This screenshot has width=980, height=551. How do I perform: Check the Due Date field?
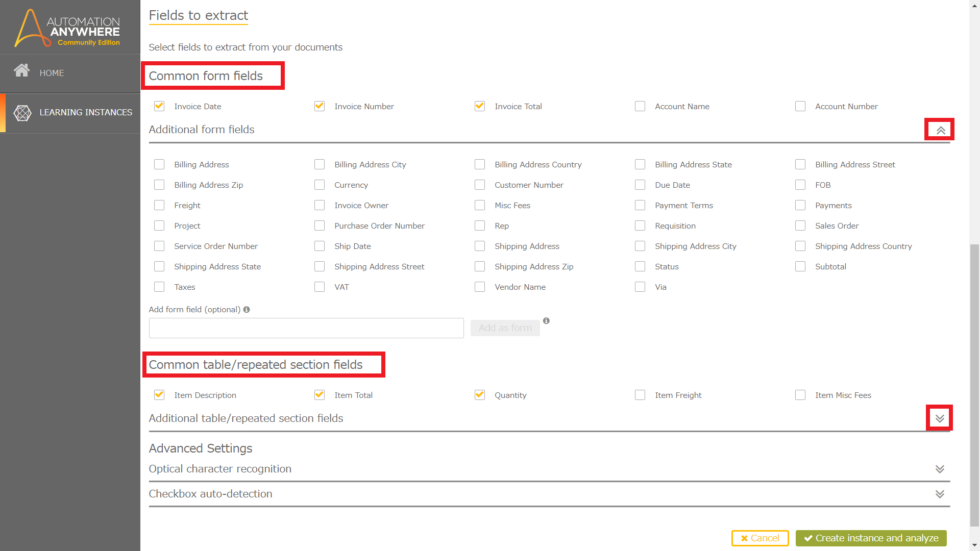[x=640, y=185]
